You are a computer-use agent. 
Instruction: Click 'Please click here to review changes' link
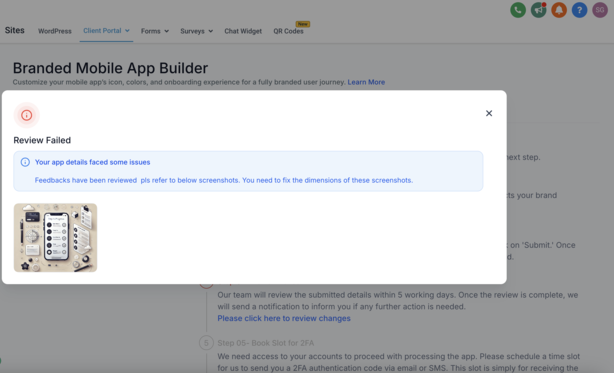pyautogui.click(x=284, y=318)
